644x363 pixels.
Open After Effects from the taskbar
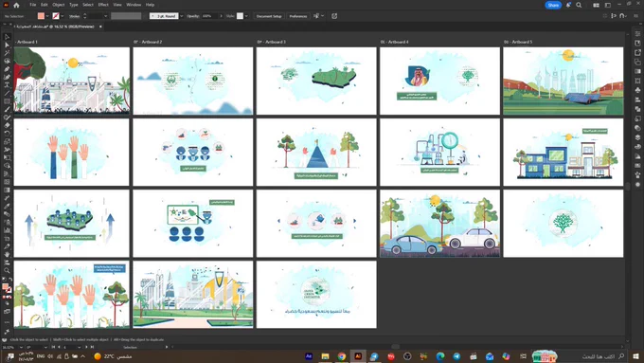point(309,356)
